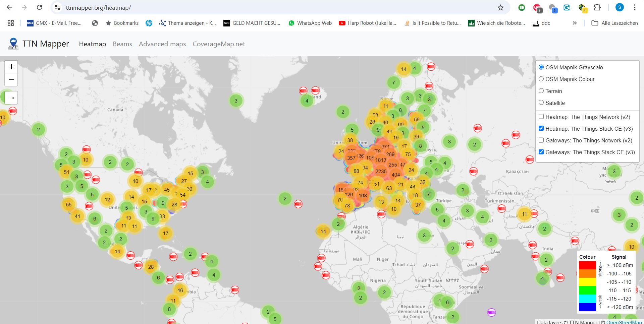Click the 88 gateway cluster

pos(356,171)
